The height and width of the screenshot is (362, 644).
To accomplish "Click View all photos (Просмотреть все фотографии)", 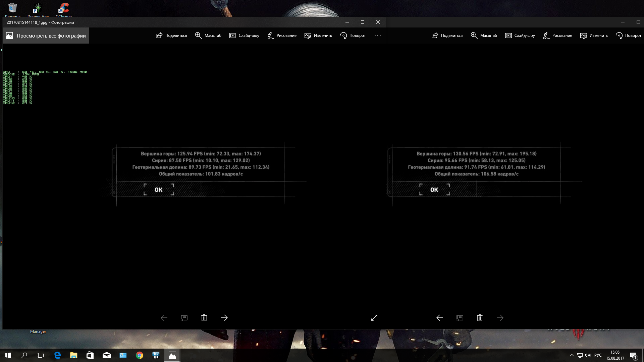I will (46, 36).
